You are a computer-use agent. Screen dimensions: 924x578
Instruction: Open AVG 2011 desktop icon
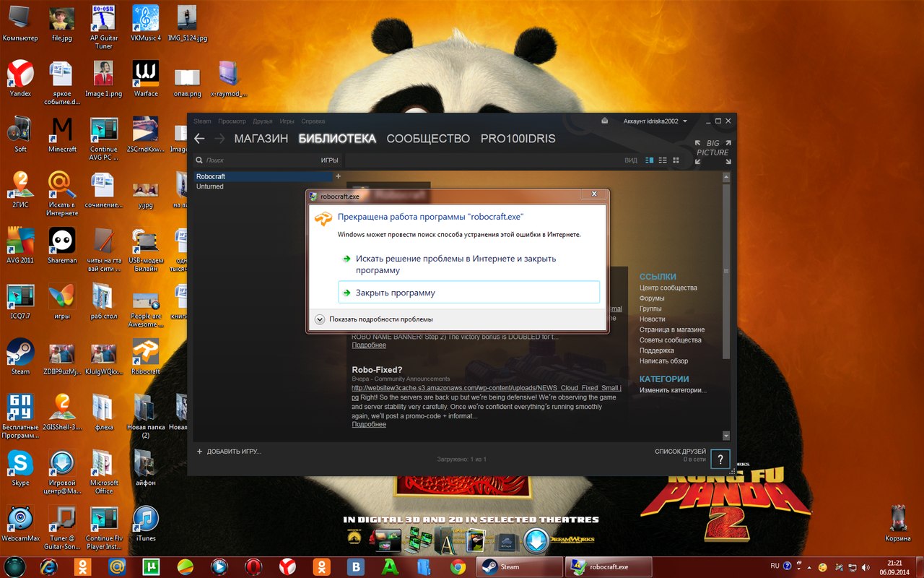point(20,246)
